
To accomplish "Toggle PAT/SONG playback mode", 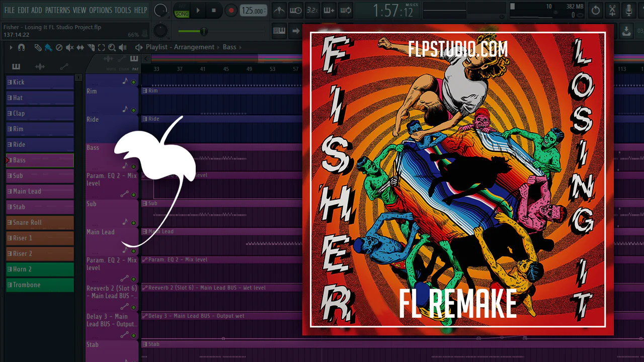I will pyautogui.click(x=182, y=11).
